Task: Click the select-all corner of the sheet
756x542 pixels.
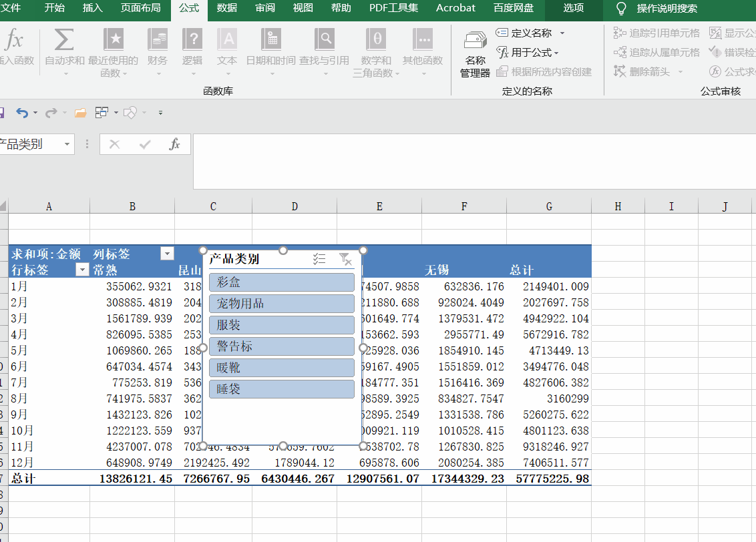Action: pos(4,207)
